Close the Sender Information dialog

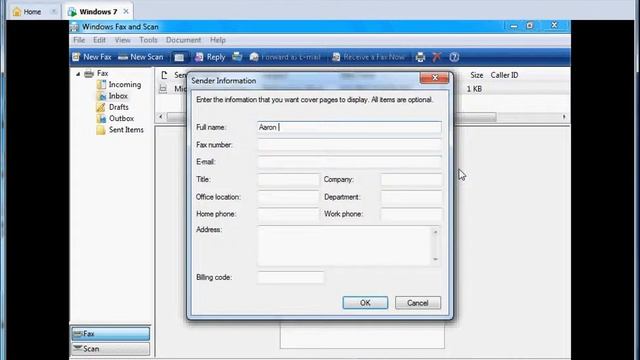click(x=435, y=78)
